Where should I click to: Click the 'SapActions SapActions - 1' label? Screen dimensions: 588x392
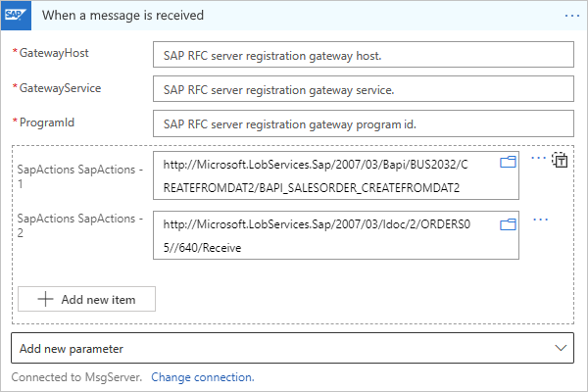pyautogui.click(x=80, y=175)
